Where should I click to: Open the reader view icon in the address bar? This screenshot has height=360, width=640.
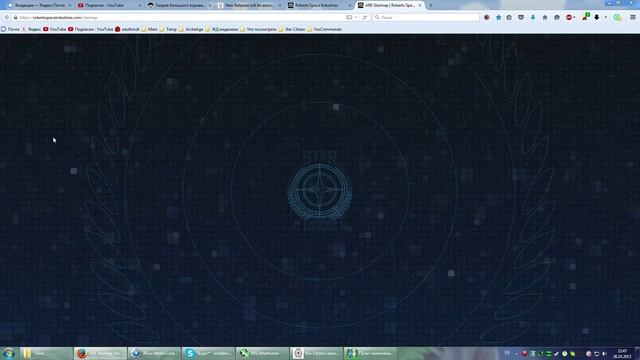click(349, 18)
